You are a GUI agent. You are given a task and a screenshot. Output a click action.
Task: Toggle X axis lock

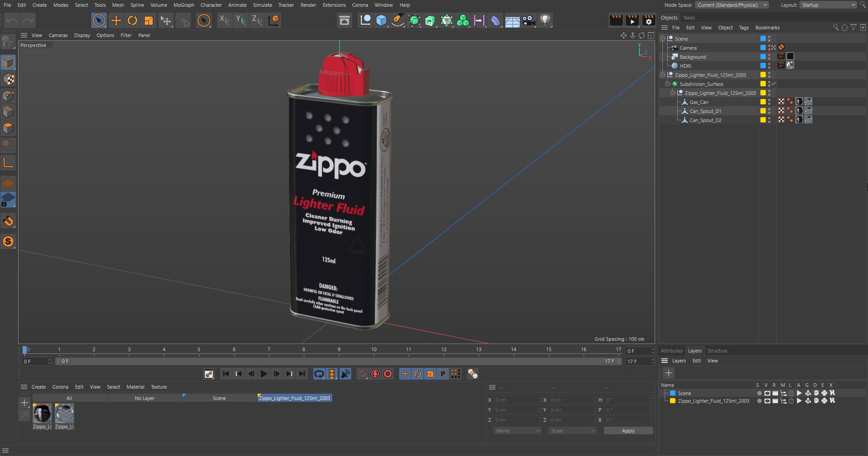[224, 20]
